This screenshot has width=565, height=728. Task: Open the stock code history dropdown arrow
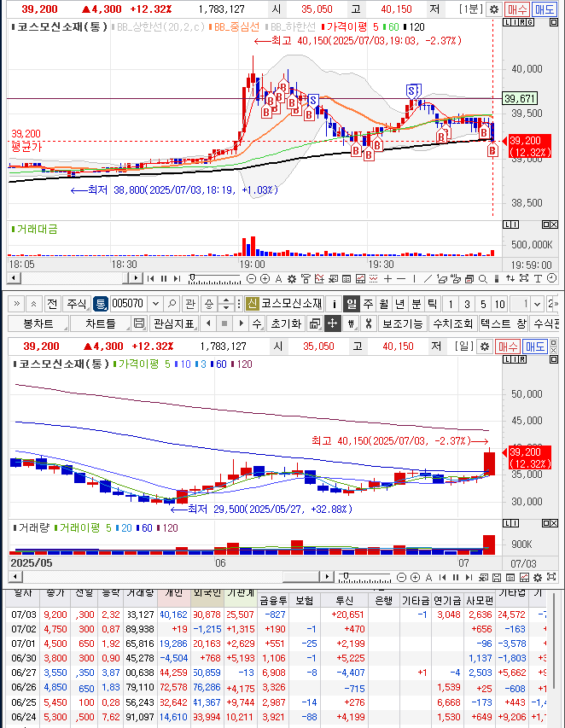click(x=156, y=304)
